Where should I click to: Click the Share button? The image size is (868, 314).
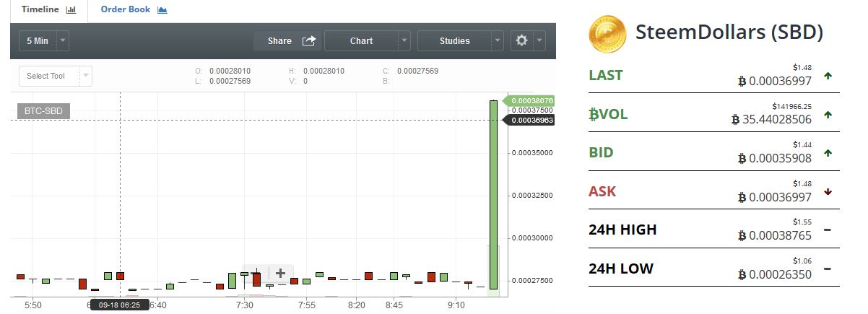287,41
